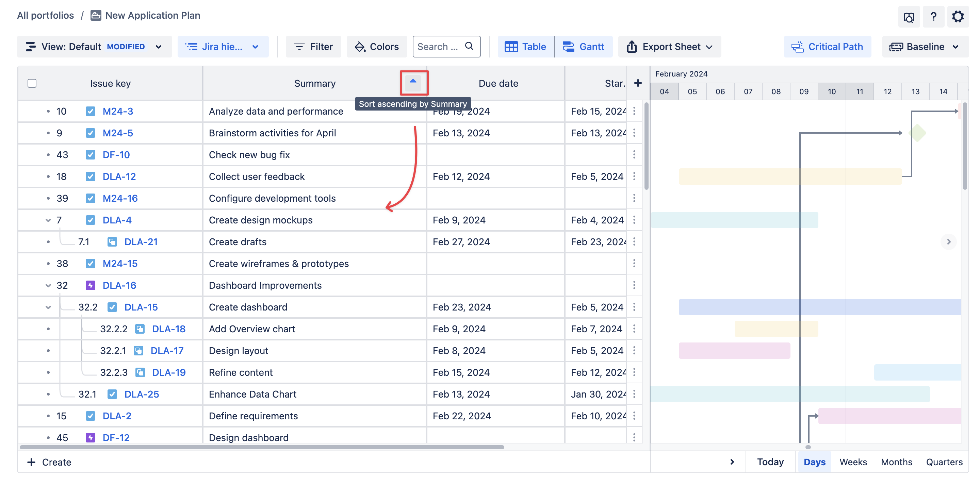980x486 pixels.
Task: Click the settings gear icon
Action: [957, 17]
